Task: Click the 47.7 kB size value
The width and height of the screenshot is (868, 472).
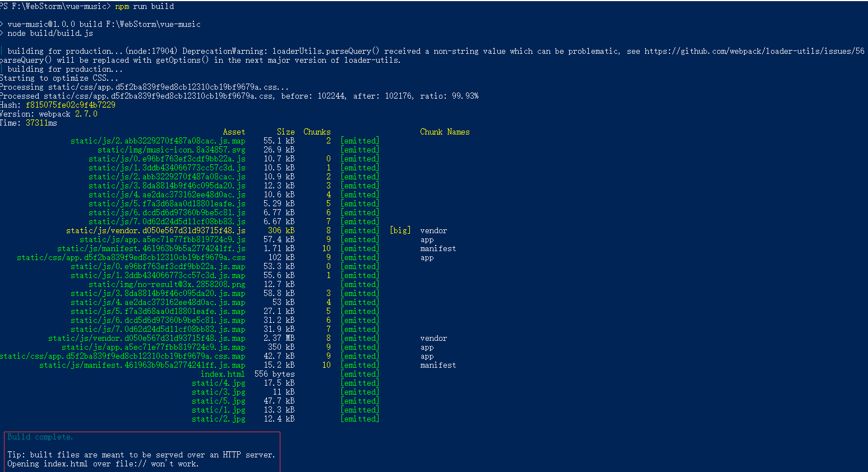Action: 279,401
